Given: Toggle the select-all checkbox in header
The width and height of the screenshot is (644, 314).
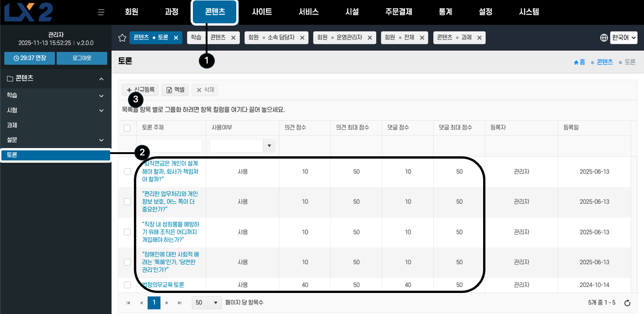Looking at the screenshot, I should (127, 128).
